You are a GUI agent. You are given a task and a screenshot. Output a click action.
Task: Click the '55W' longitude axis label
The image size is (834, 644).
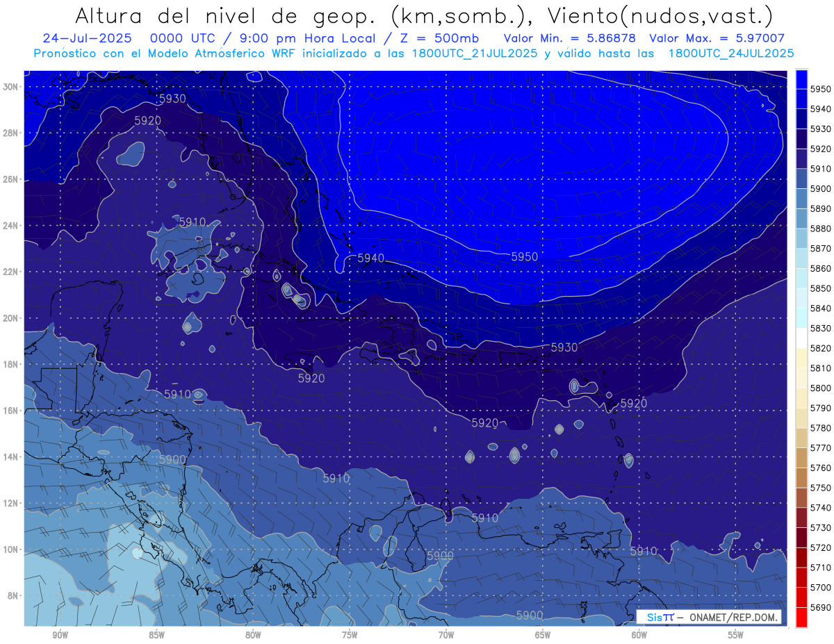tap(735, 636)
